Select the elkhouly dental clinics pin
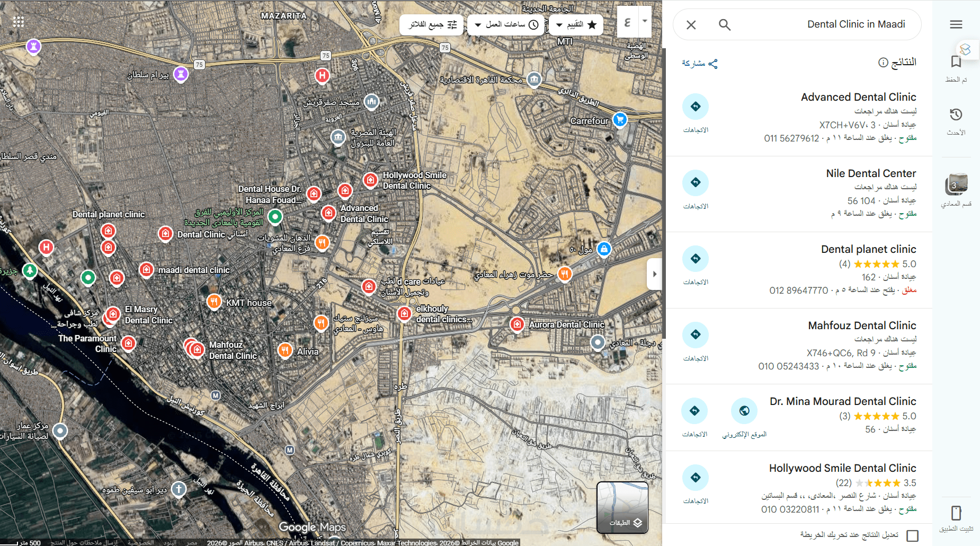The height and width of the screenshot is (546, 980). click(x=405, y=314)
